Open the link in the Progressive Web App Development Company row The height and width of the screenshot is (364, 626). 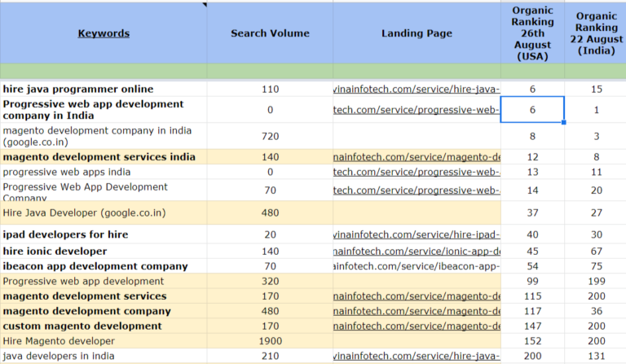point(417,191)
